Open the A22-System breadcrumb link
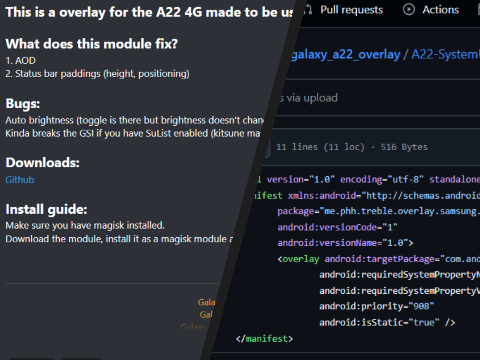 [x=445, y=54]
